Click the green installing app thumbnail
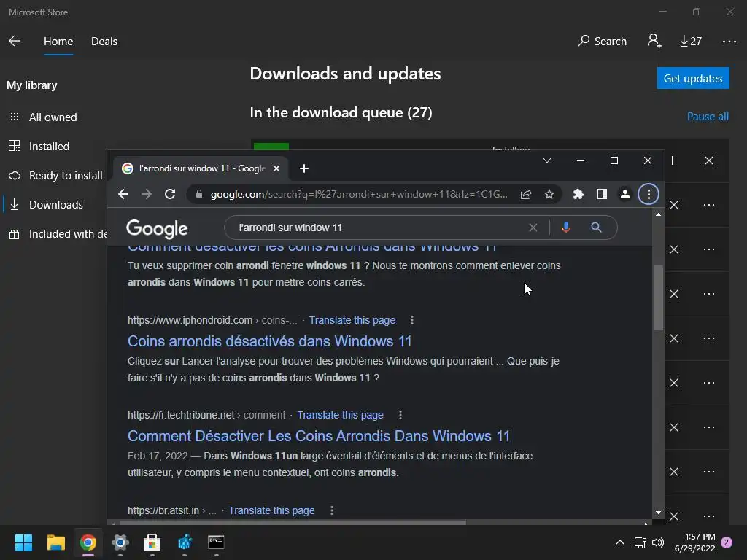747x560 pixels. 271,147
